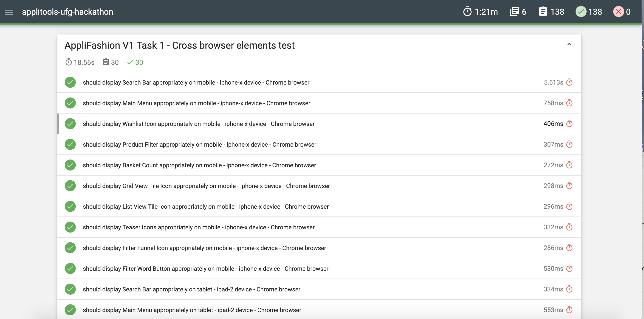Screen dimensions: 644x319
Task: Click the suite's 30 passed checkmark
Action: coord(130,62)
